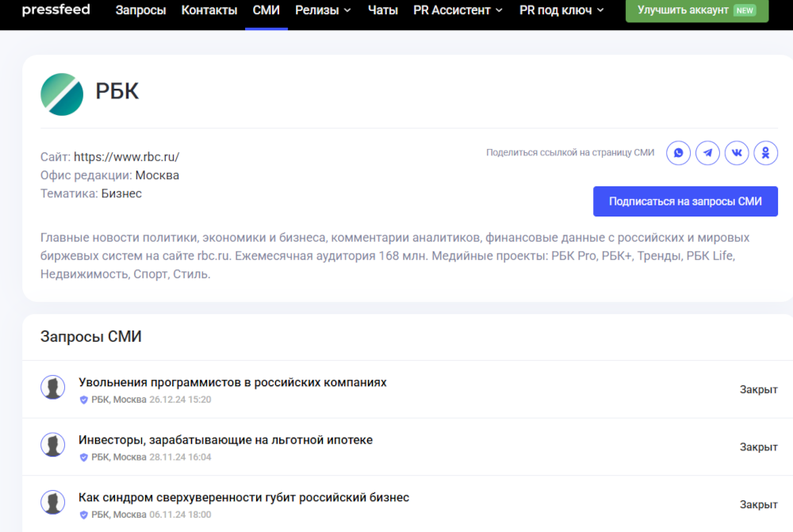The width and height of the screenshot is (793, 532).
Task: Click avatar beside 'Инвесторы, зарабатывающие' request
Action: coord(52,445)
